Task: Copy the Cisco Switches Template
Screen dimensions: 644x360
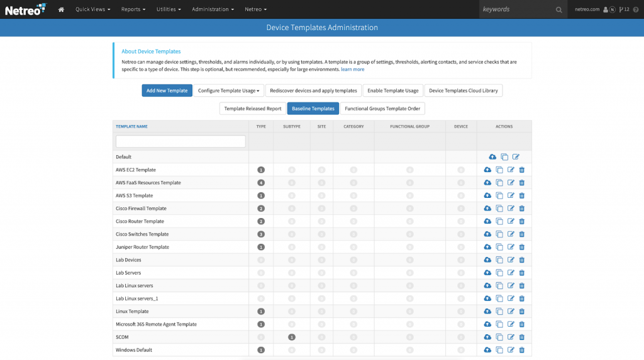Action: (x=499, y=234)
